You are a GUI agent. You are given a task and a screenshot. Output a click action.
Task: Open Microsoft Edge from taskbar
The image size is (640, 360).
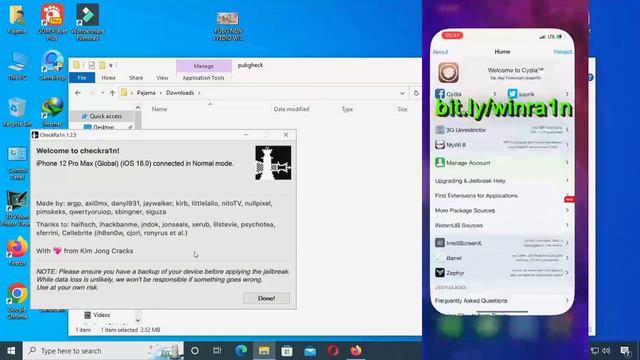click(241, 351)
